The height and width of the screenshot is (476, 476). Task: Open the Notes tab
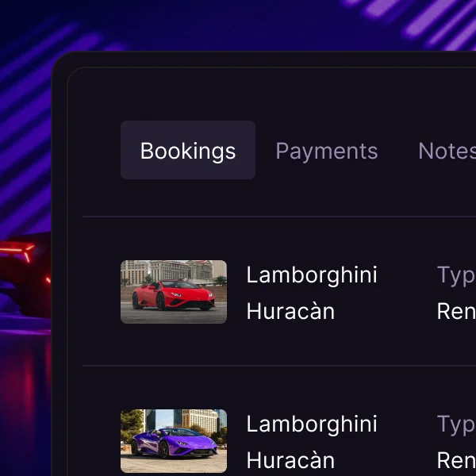click(447, 151)
